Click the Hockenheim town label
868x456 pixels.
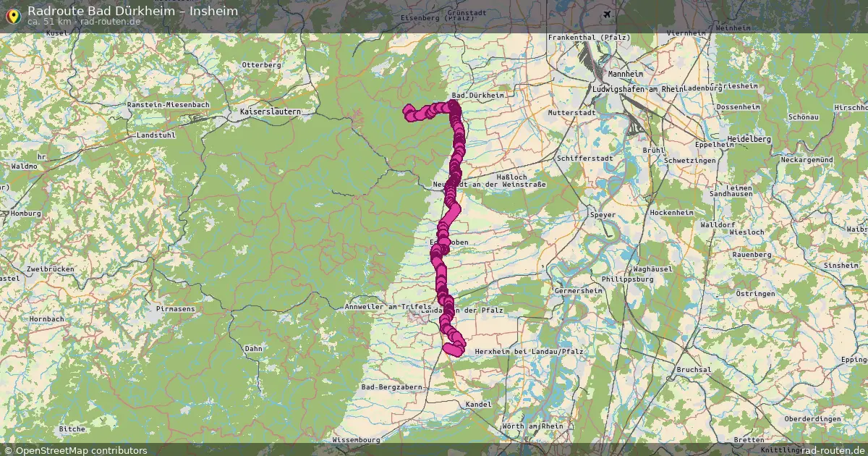click(x=671, y=213)
